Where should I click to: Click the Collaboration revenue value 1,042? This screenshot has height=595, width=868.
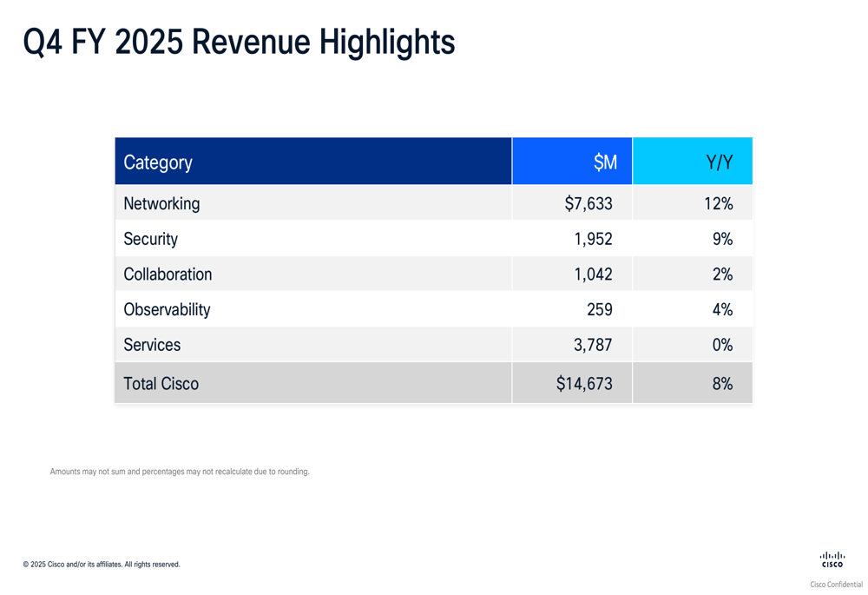[594, 274]
